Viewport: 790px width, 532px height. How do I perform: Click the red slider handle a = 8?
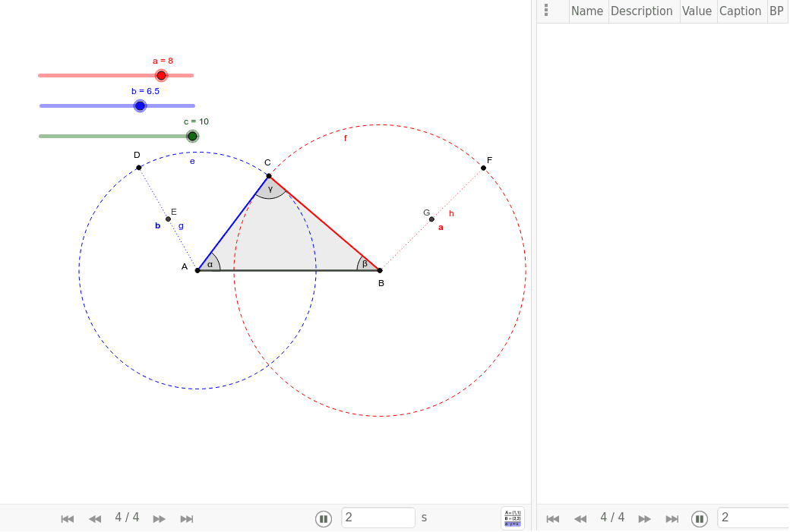161,75
